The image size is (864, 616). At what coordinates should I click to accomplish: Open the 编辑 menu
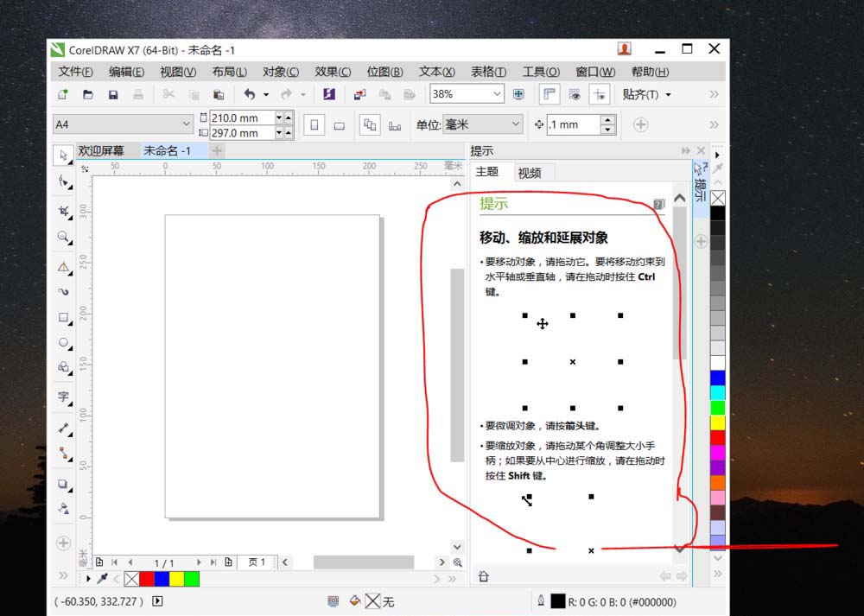[126, 73]
